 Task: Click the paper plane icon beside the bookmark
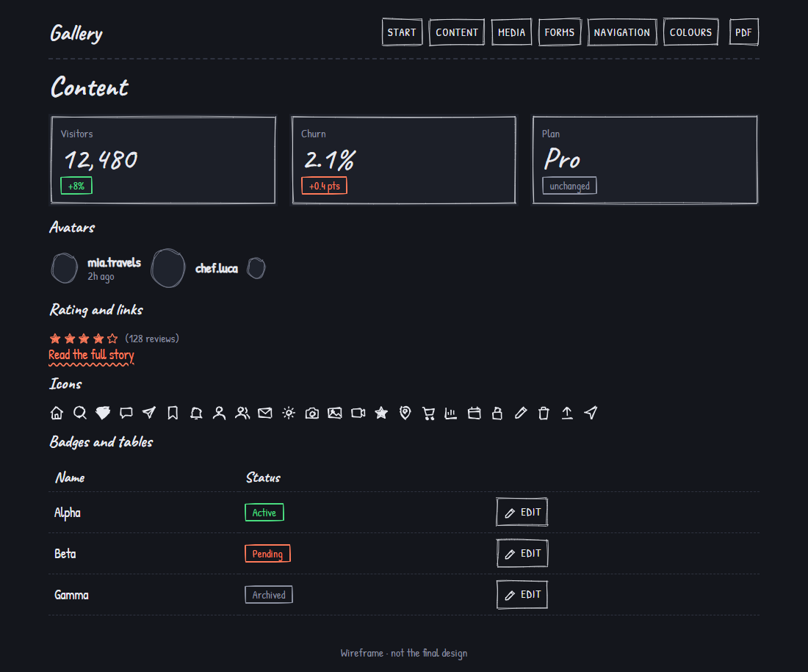[x=149, y=413]
